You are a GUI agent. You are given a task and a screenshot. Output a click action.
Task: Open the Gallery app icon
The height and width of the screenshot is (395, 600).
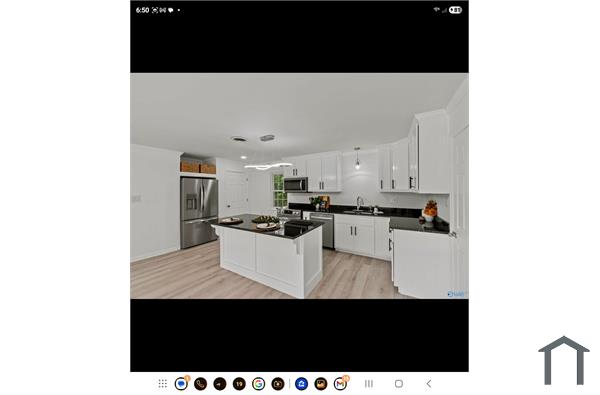pyautogui.click(x=321, y=384)
